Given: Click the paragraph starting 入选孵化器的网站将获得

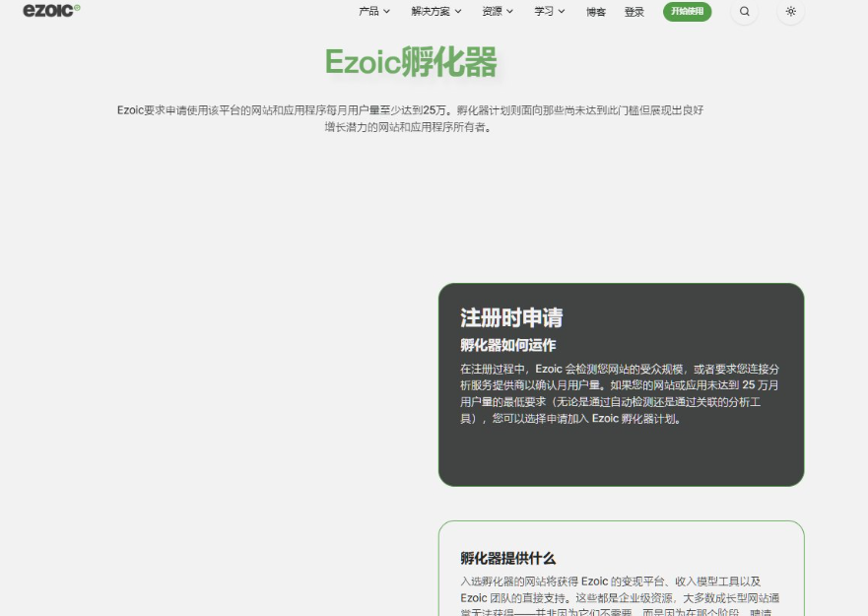Looking at the screenshot, I should click(620, 597).
